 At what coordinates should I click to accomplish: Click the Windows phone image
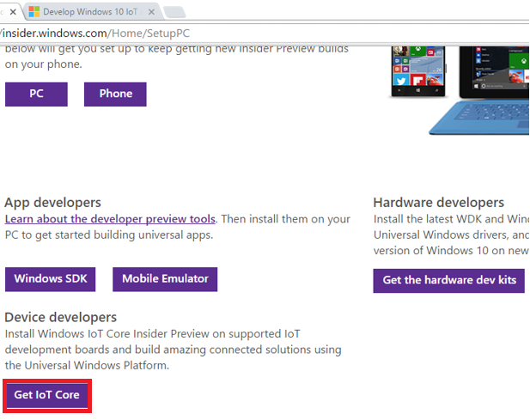pyautogui.click(x=418, y=71)
